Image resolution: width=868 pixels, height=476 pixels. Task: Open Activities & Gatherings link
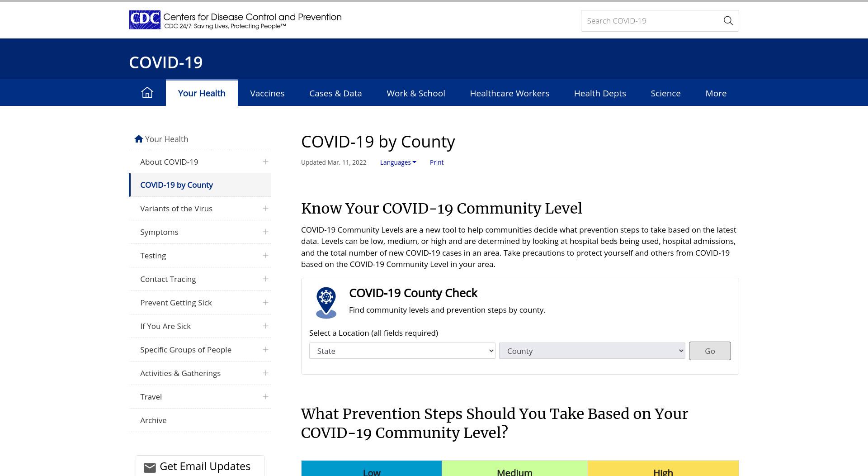180,373
